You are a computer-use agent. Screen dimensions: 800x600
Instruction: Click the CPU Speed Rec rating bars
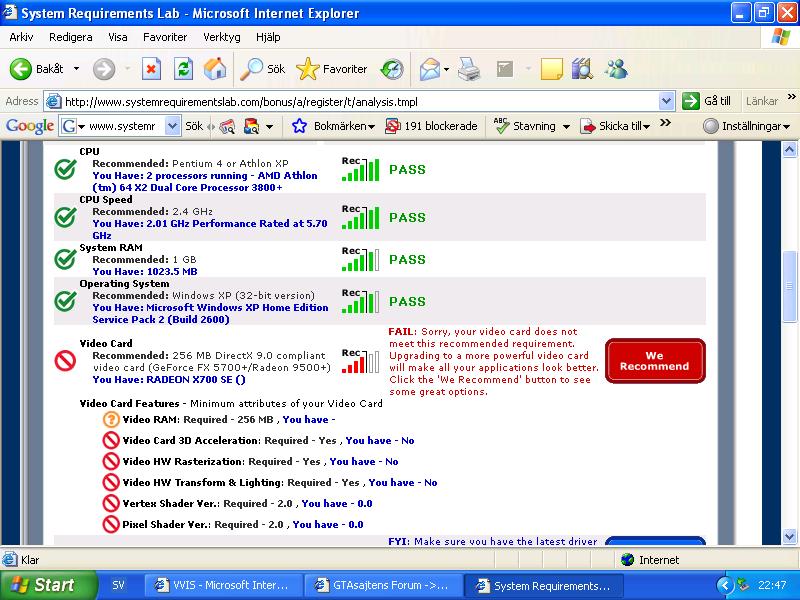[360, 217]
